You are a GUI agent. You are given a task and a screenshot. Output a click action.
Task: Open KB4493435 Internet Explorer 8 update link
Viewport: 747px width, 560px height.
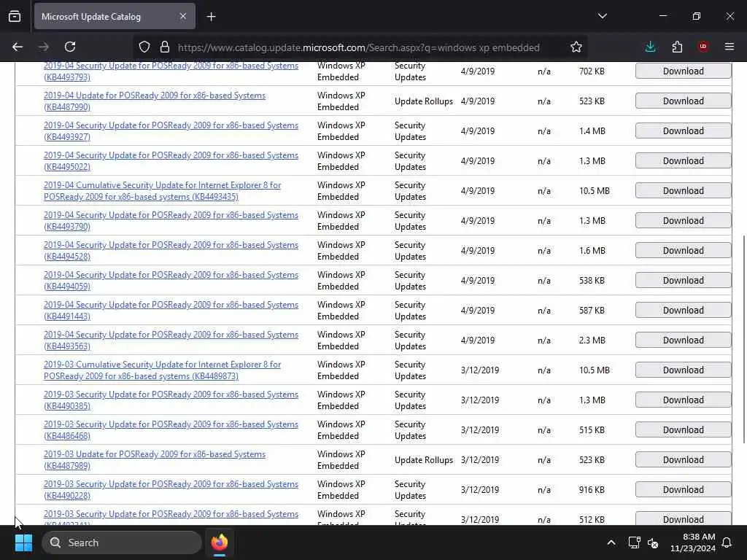point(162,191)
